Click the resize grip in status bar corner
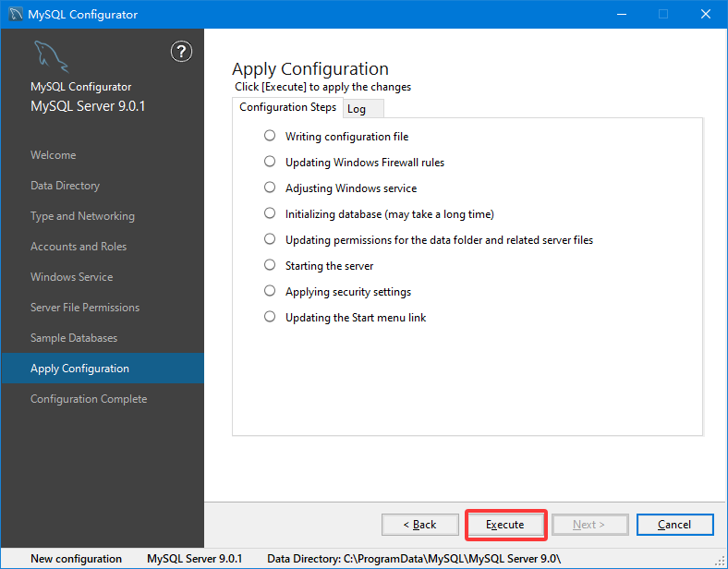 point(720,561)
